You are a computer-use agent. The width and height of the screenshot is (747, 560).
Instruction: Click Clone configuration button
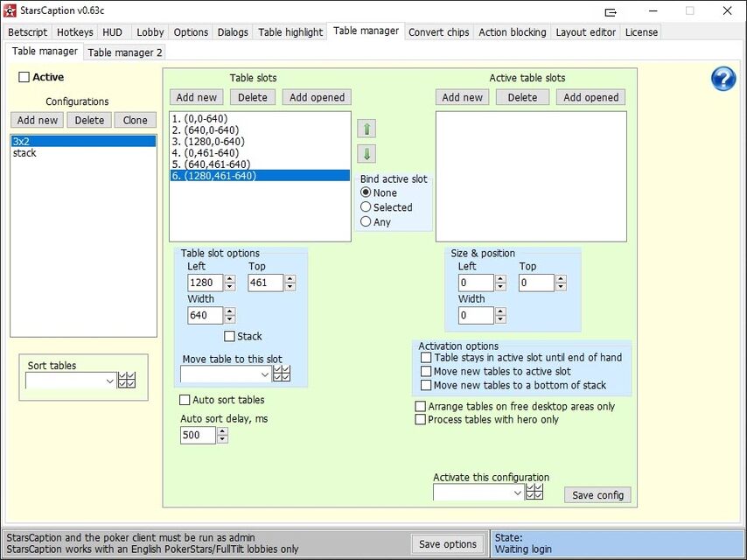click(x=136, y=120)
